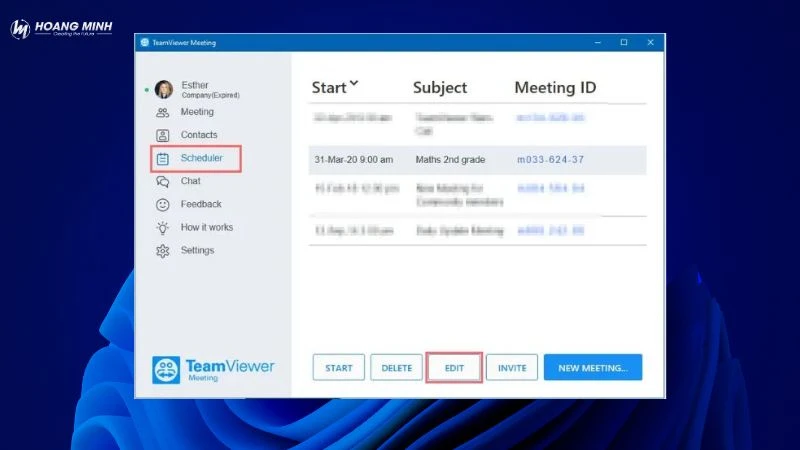Open the How it works menu item

pos(207,227)
